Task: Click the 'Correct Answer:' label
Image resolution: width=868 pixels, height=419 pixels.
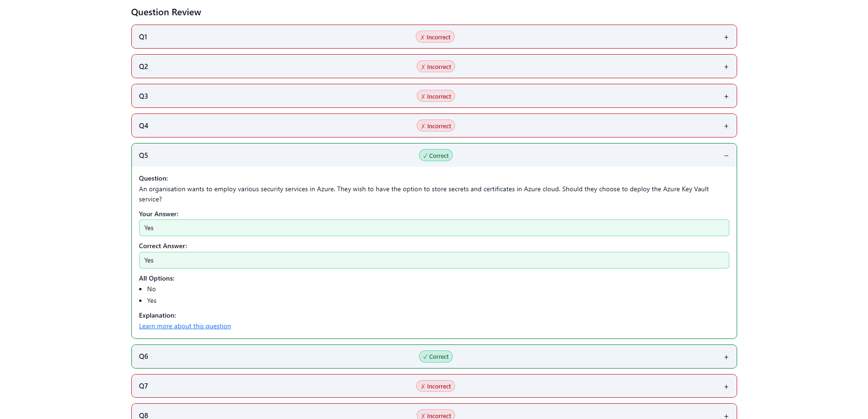Action: [163, 246]
